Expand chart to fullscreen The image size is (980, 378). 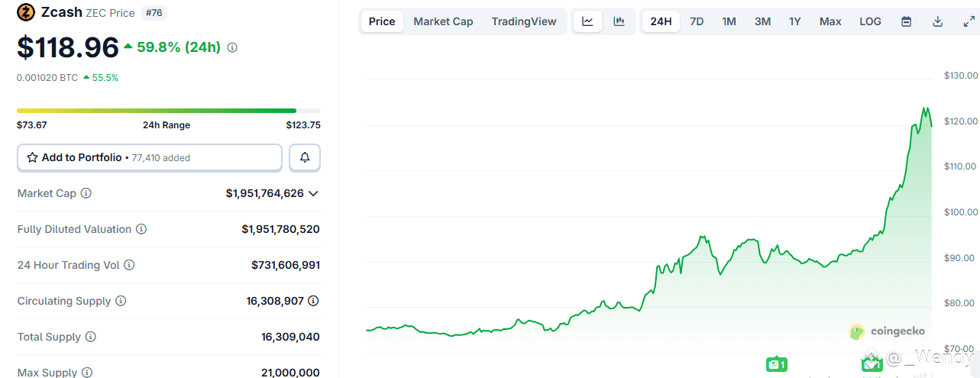[x=969, y=21]
